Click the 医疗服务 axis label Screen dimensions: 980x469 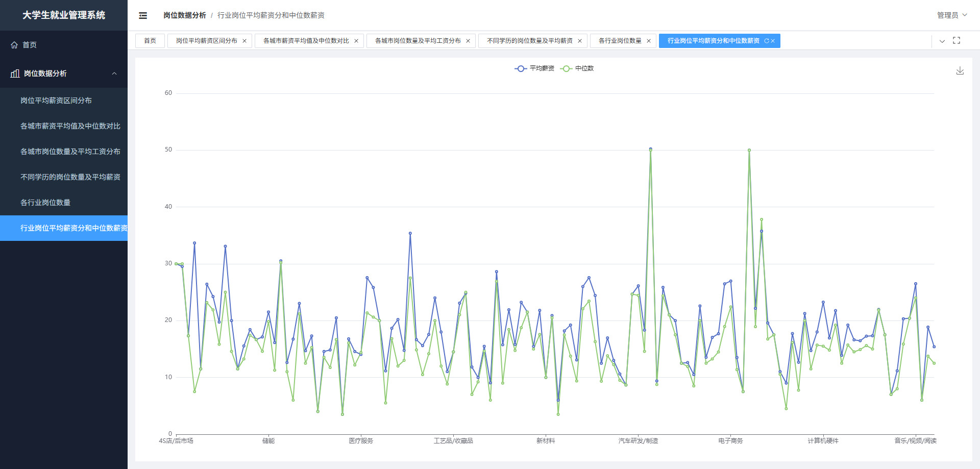[361, 441]
